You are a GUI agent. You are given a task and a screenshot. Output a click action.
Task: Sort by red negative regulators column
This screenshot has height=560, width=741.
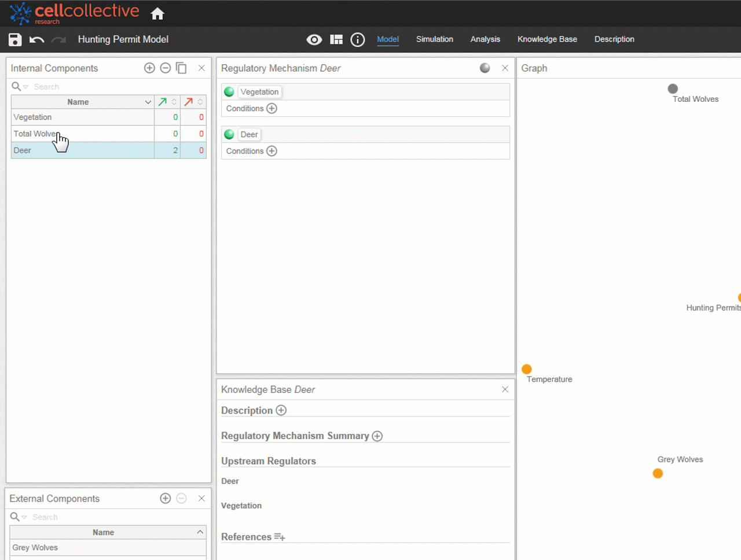click(x=193, y=102)
